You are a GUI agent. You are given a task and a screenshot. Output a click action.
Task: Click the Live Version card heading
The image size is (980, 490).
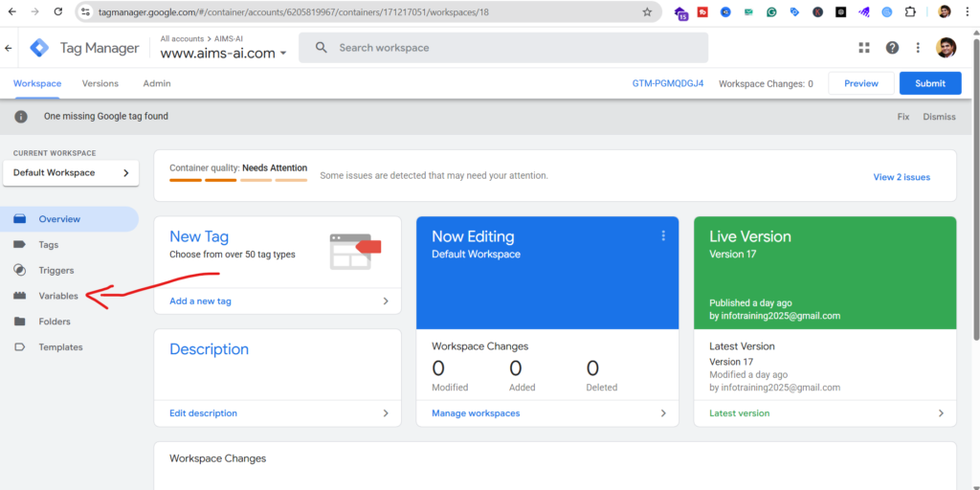[x=750, y=237]
